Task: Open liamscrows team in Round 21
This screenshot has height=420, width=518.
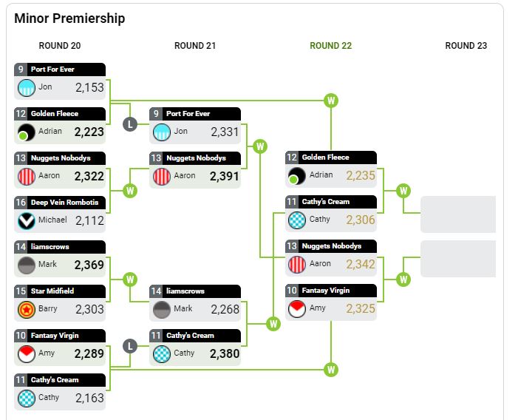Action: click(x=185, y=291)
